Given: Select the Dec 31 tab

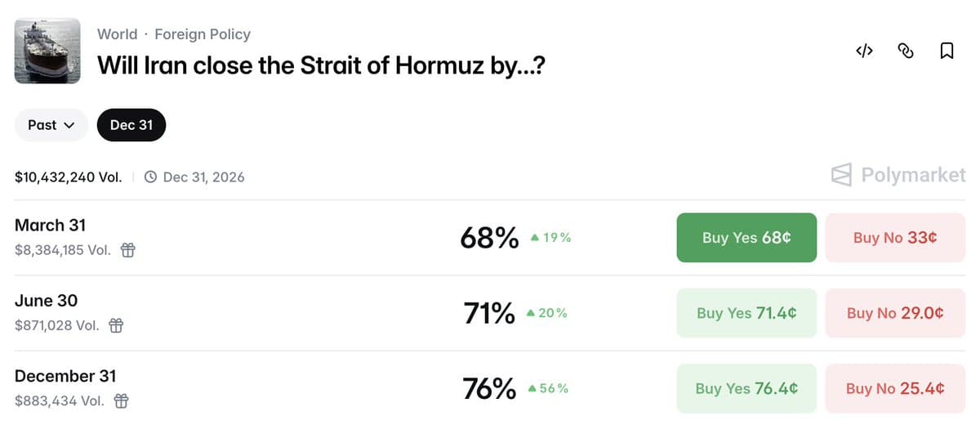Looking at the screenshot, I should coord(131,125).
